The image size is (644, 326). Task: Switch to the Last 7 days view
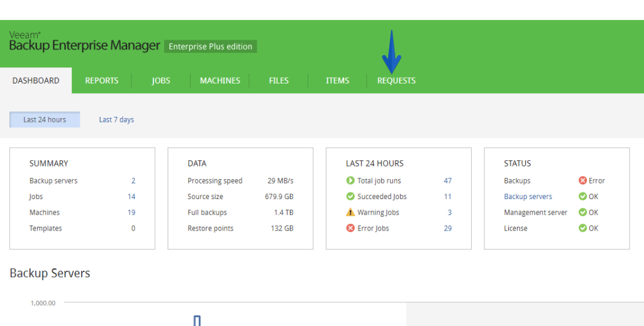coord(116,119)
